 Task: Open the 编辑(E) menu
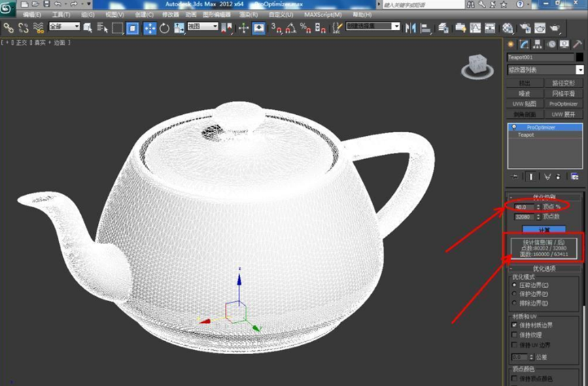[x=32, y=15]
